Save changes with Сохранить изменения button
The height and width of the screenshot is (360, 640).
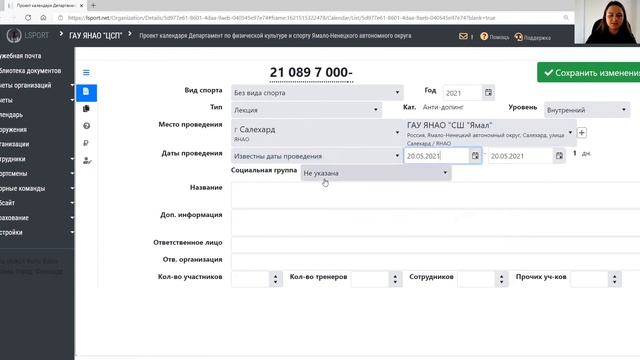point(589,73)
